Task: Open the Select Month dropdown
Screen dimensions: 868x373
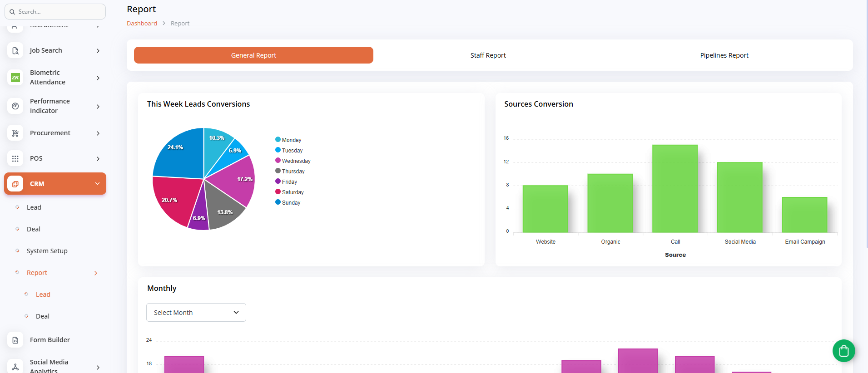Action: [196, 313]
